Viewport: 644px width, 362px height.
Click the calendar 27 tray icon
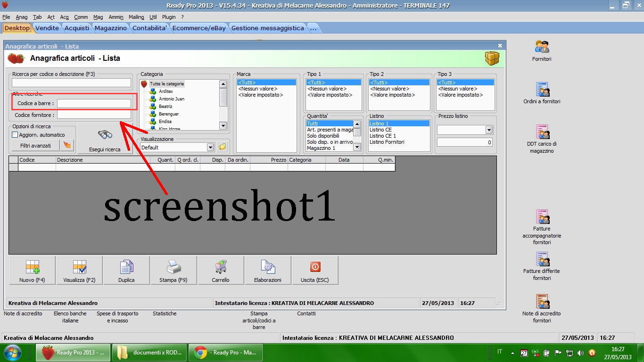click(x=524, y=353)
